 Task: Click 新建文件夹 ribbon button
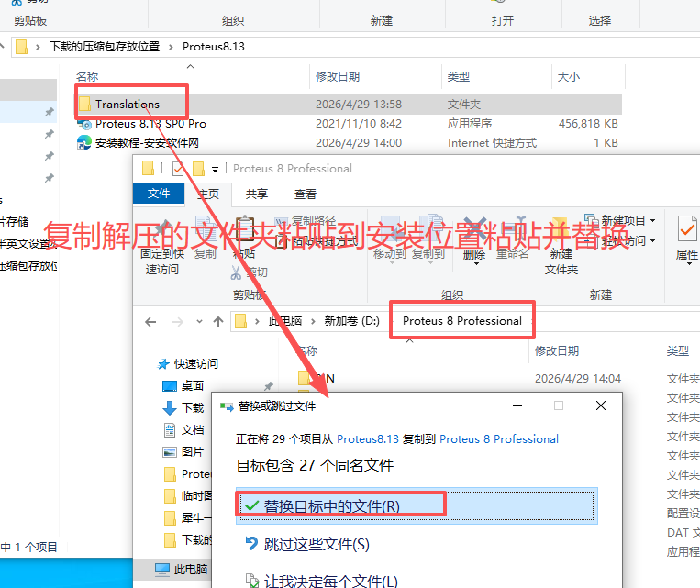point(561,246)
